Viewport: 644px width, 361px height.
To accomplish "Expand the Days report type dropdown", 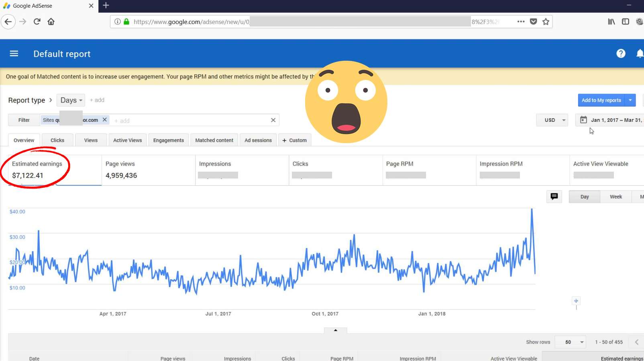I will click(71, 100).
